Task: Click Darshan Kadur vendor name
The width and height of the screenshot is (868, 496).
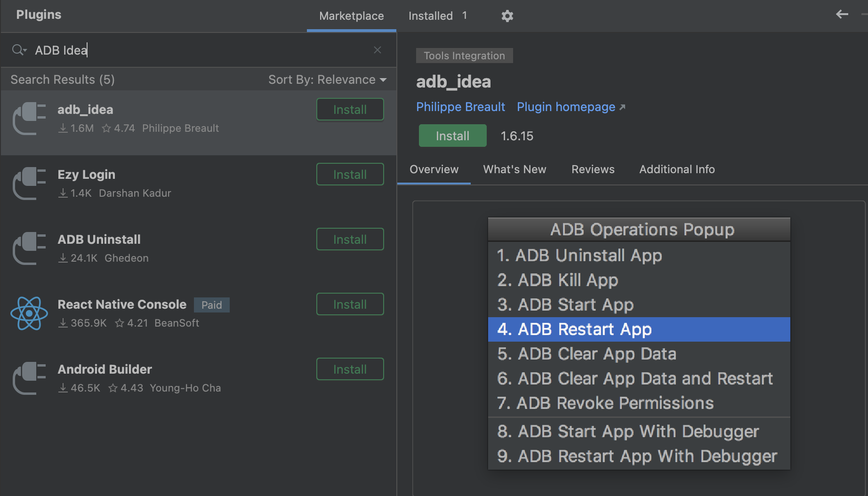Action: (135, 193)
